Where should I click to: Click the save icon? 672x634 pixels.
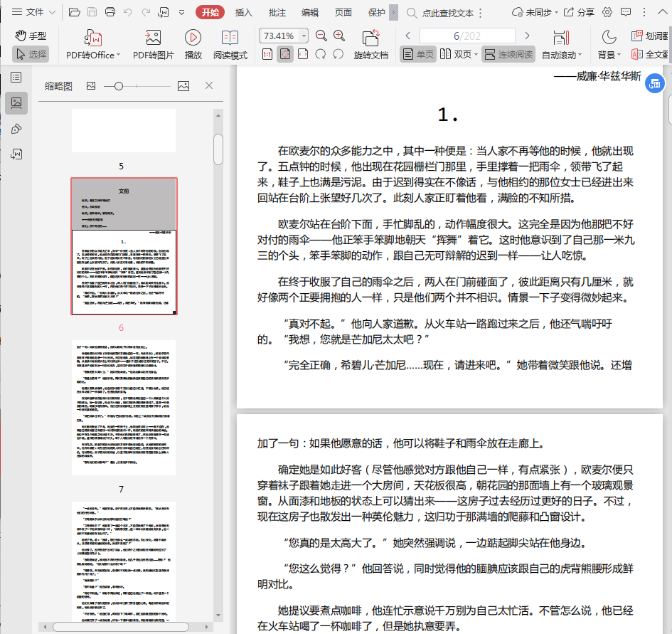pos(92,12)
